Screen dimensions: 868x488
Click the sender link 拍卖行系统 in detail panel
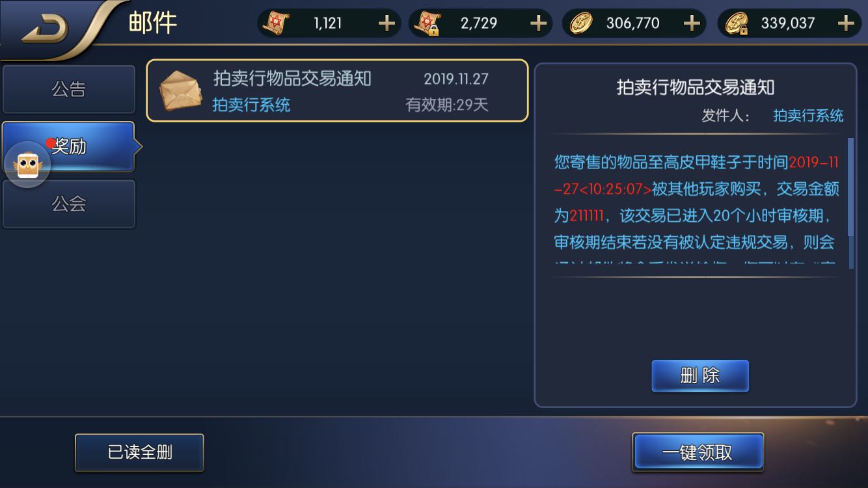click(808, 116)
